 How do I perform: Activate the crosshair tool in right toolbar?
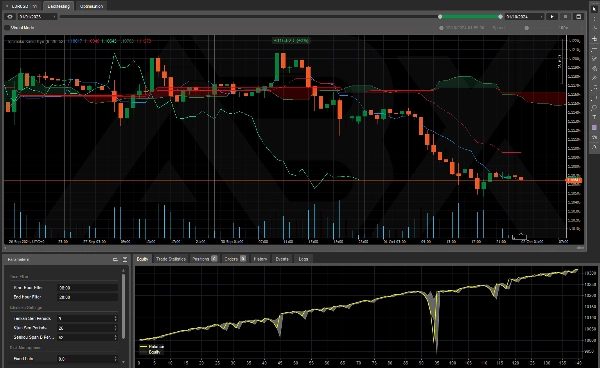594,39
